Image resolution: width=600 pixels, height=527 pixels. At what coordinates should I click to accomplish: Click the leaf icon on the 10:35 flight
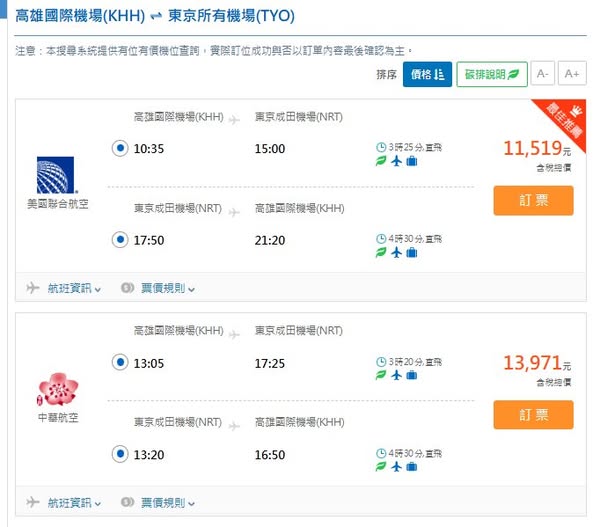pos(381,162)
